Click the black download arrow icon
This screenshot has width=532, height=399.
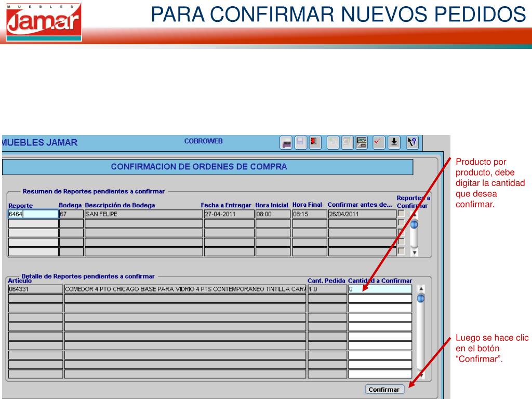tap(394, 142)
